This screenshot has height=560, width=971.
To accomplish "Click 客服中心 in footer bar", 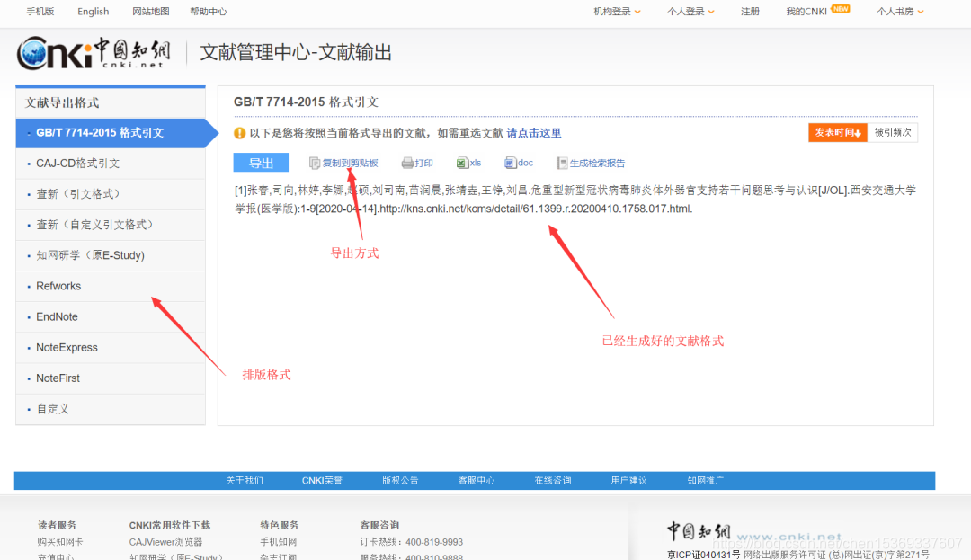I will (x=477, y=480).
